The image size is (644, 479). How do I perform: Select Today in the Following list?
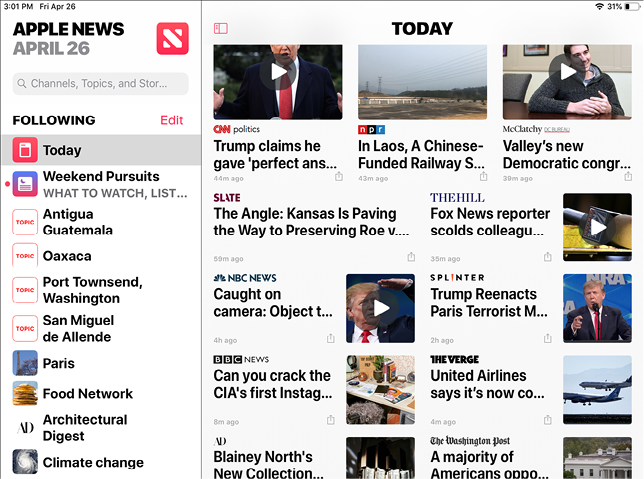pos(101,150)
